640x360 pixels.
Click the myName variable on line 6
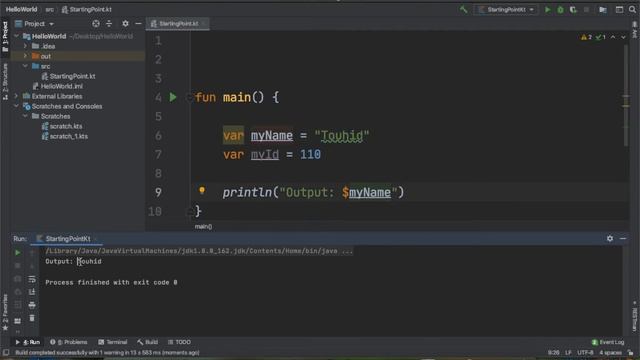(x=271, y=136)
